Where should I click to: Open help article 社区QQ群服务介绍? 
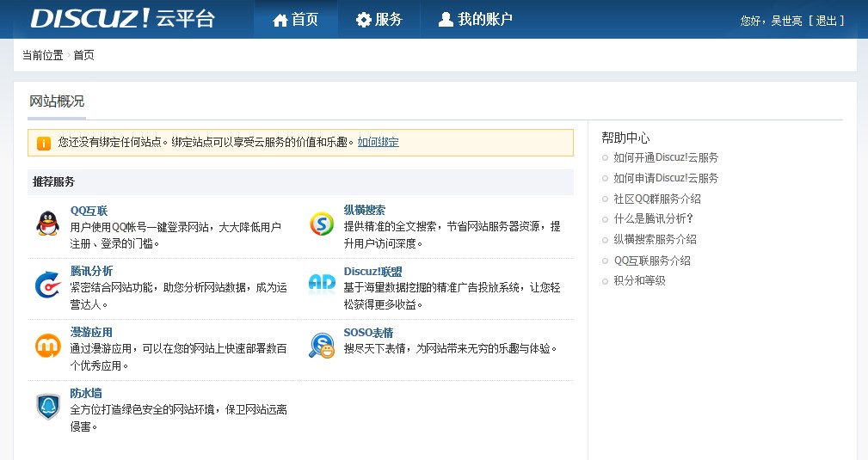(x=657, y=199)
